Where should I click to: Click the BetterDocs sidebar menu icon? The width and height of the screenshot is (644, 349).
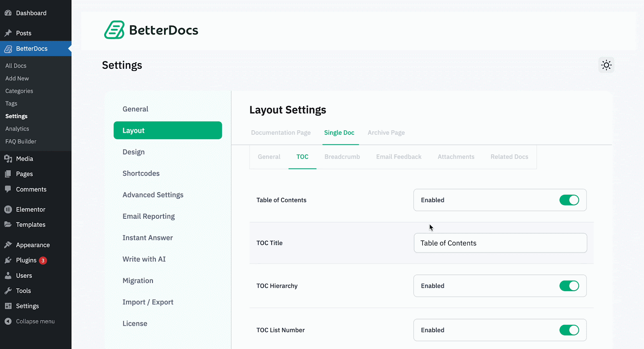(x=8, y=49)
